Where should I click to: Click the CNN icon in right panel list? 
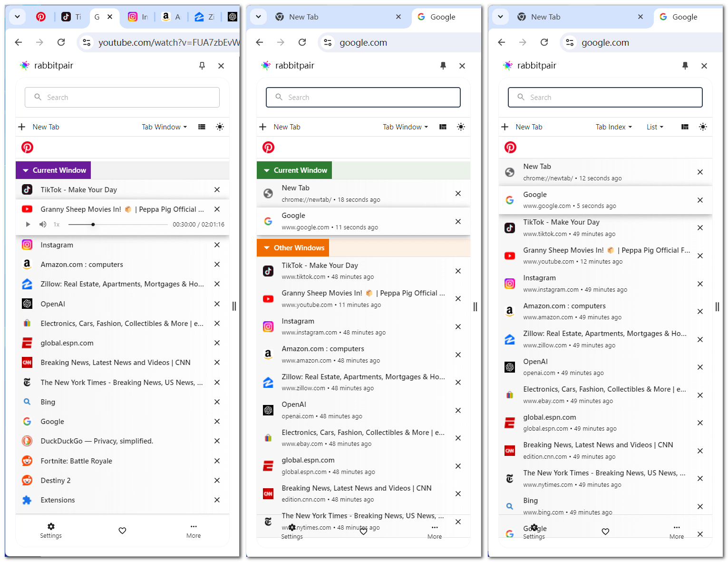510,451
